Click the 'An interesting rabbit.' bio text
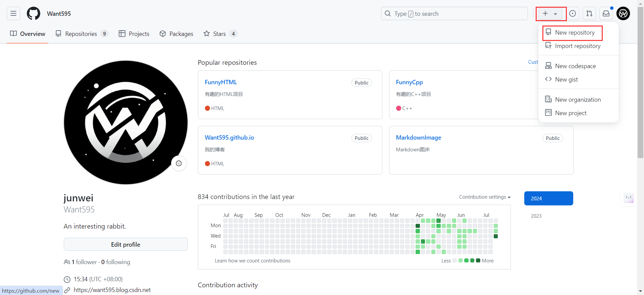Viewport: 644px width, 295px height. click(95, 226)
